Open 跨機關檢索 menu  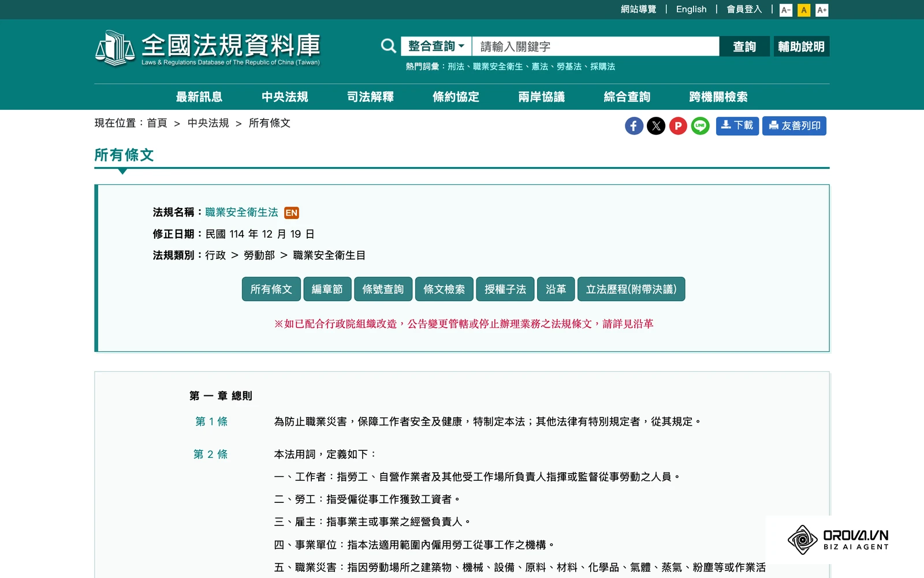[x=718, y=97]
